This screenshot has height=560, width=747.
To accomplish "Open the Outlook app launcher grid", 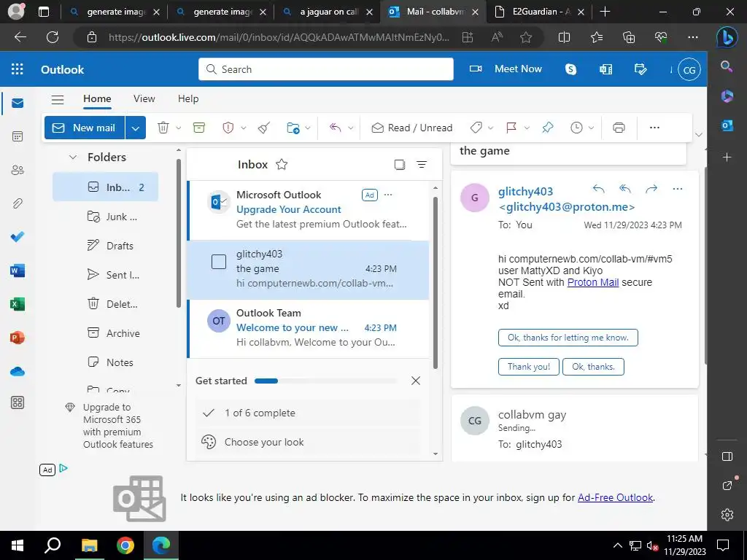I will pyautogui.click(x=18, y=69).
